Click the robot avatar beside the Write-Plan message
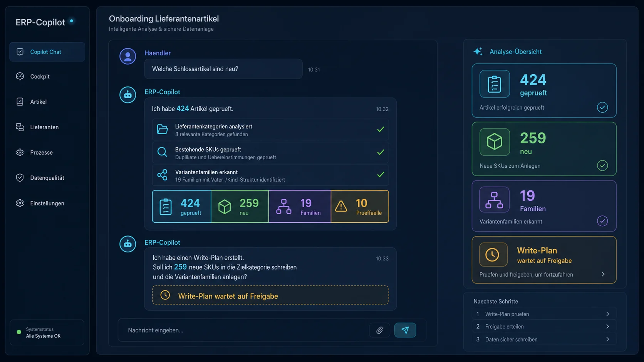 click(x=127, y=244)
